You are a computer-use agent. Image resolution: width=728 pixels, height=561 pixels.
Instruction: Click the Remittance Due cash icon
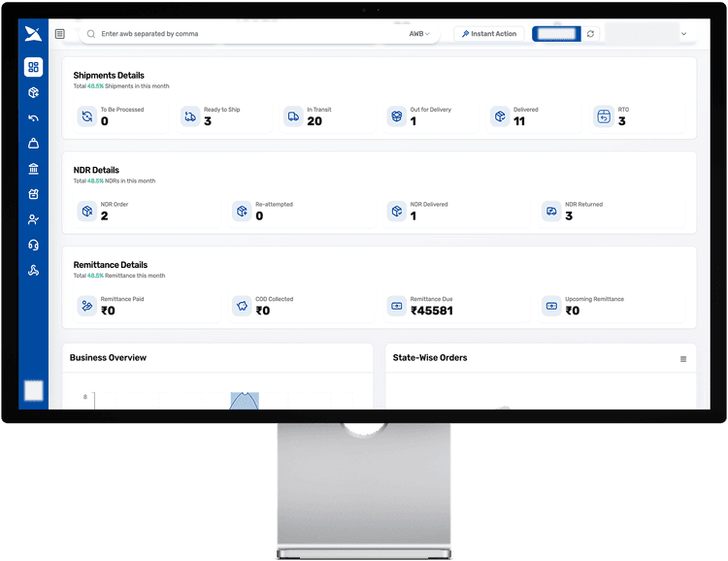396,306
